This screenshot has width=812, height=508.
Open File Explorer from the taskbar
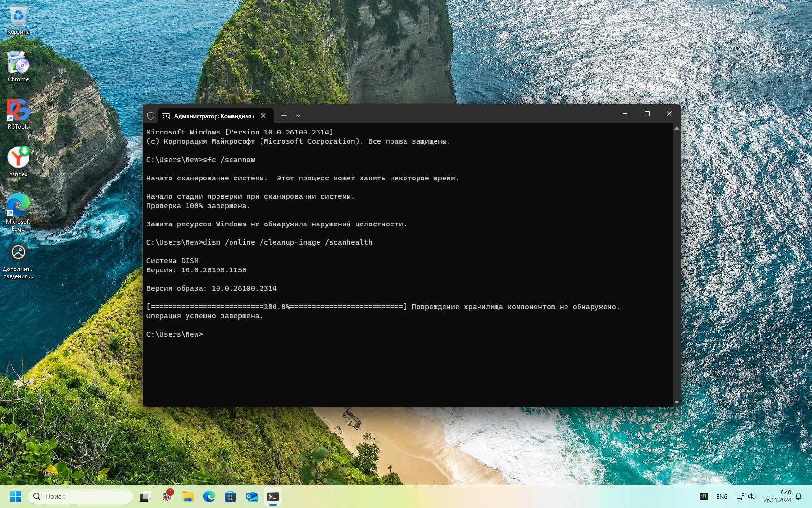pyautogui.click(x=188, y=496)
